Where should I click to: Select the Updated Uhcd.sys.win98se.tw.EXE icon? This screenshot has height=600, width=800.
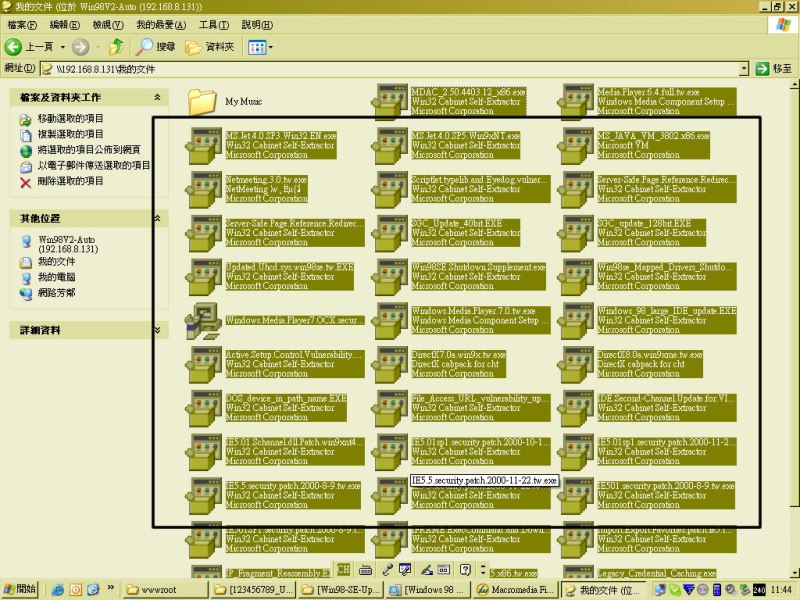pos(205,277)
